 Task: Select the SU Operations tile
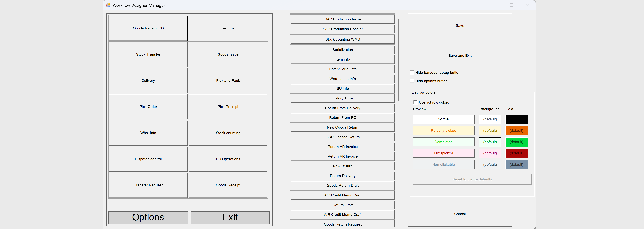(x=228, y=159)
